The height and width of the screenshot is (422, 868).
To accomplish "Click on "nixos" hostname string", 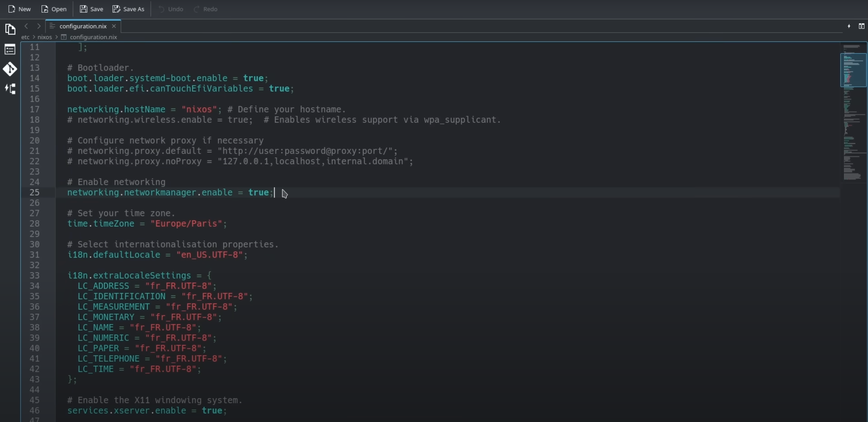I will (199, 109).
